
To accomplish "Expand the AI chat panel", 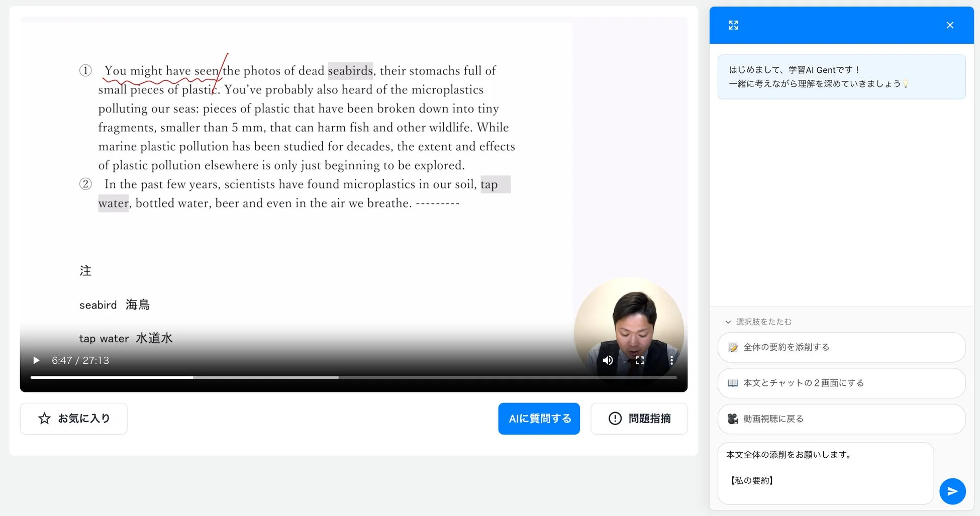I will [734, 25].
